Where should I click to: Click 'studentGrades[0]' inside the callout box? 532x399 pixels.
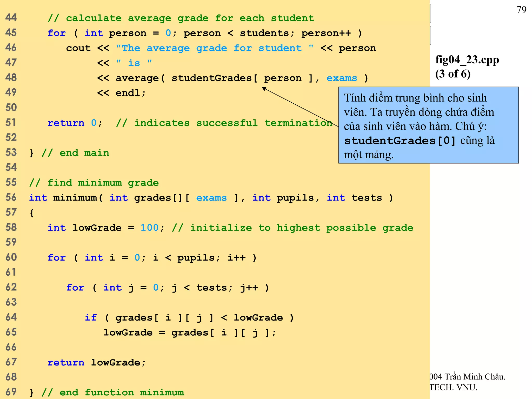coord(400,141)
